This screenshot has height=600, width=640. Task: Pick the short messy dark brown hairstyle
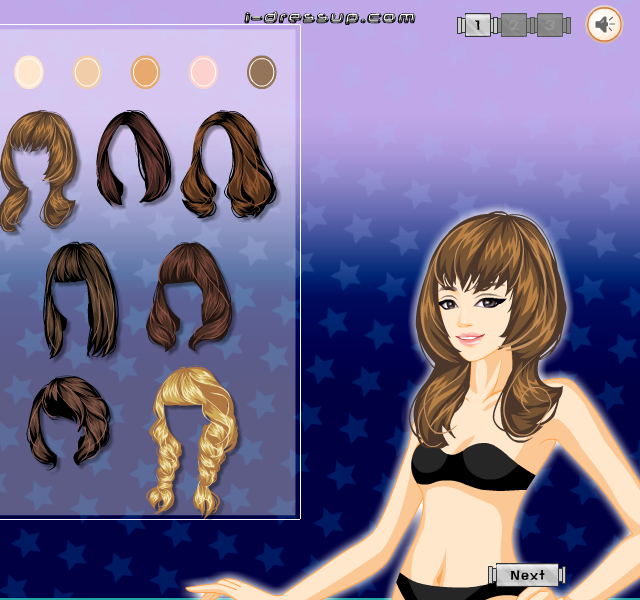68,422
